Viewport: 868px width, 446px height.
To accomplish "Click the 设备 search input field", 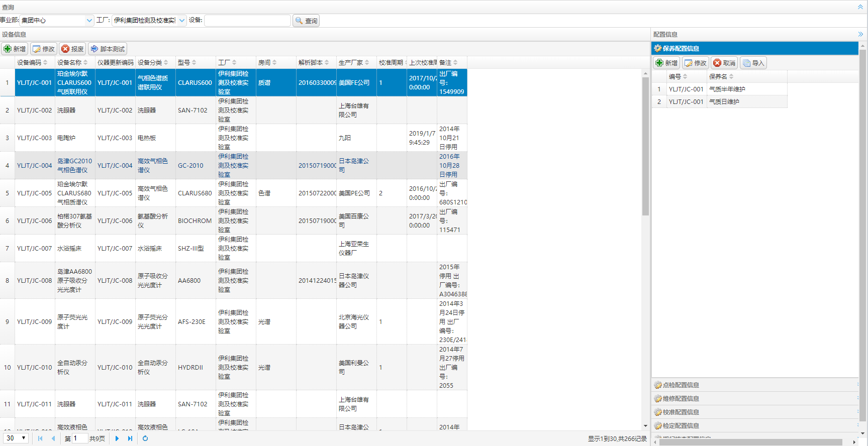I will pyautogui.click(x=247, y=21).
